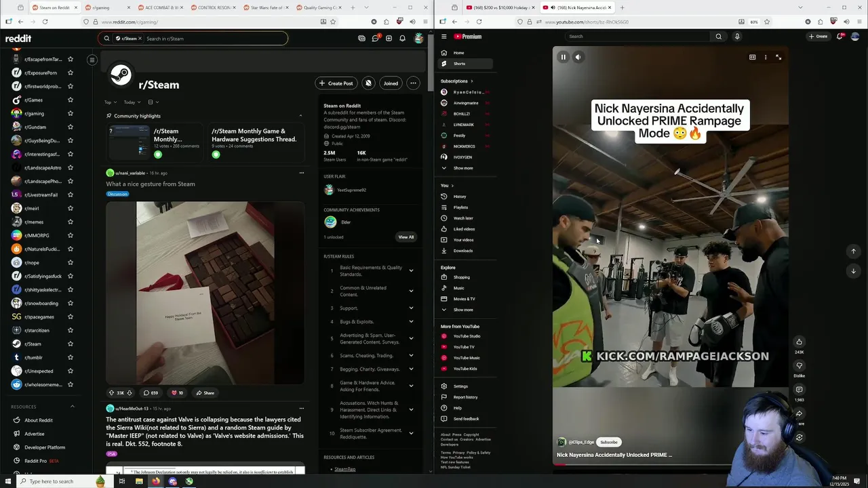Upvote the nice gesture Steam post
Viewport: 868px width, 488px height.
click(x=111, y=393)
